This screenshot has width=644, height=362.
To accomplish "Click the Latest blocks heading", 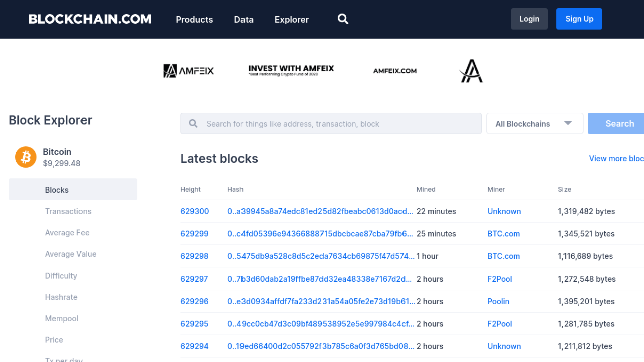I will click(219, 159).
